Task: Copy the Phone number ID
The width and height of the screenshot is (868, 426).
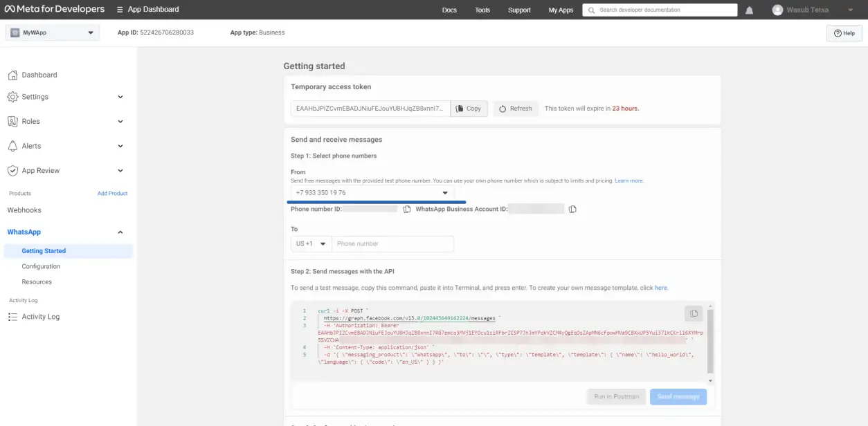Action: tap(407, 210)
